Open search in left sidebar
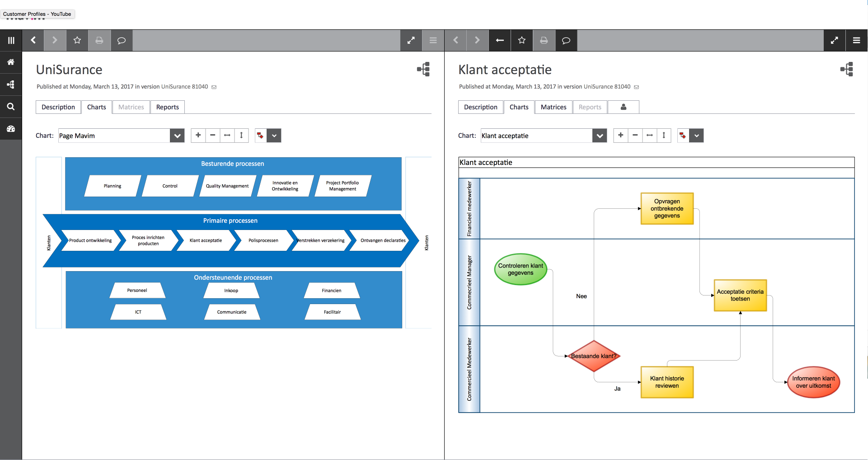Viewport: 868px width, 460px height. [11, 107]
